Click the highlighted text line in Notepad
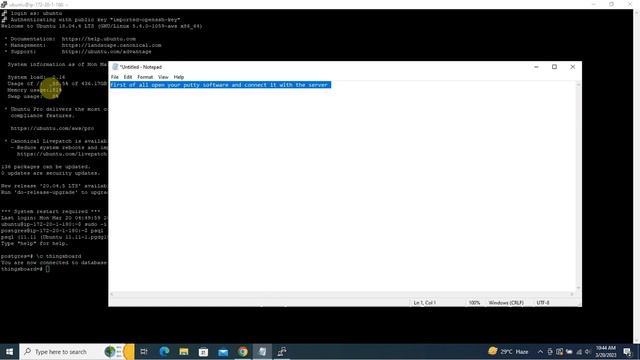This screenshot has width=640, height=360. pos(220,85)
